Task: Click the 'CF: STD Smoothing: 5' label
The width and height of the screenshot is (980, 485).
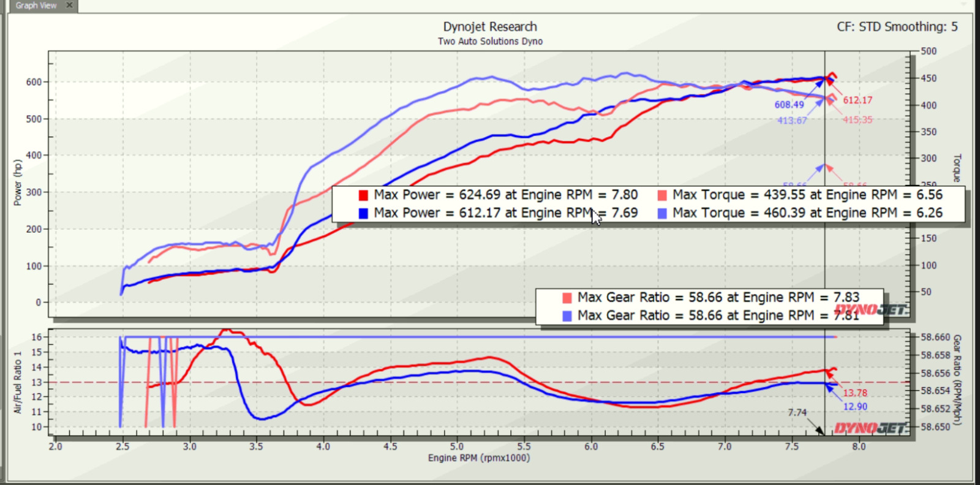Action: [x=897, y=27]
